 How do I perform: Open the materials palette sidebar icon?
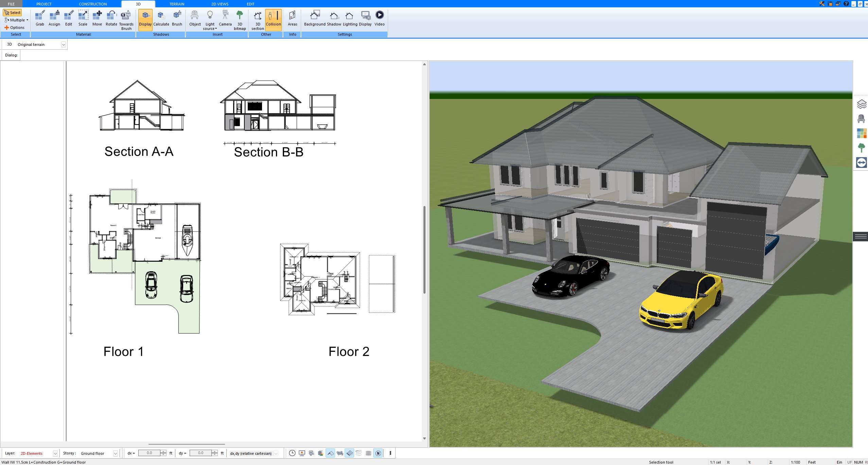click(x=862, y=133)
